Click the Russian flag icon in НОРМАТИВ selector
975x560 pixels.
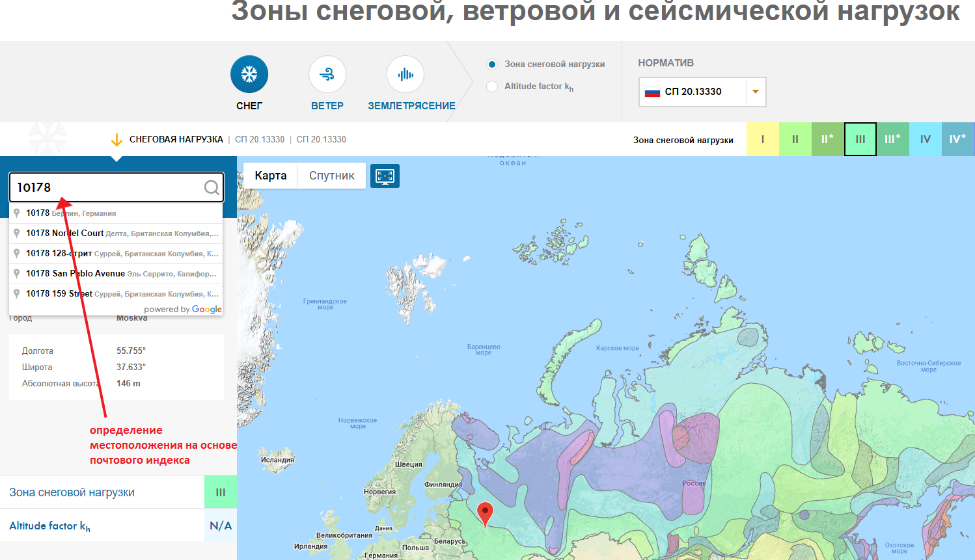656,92
